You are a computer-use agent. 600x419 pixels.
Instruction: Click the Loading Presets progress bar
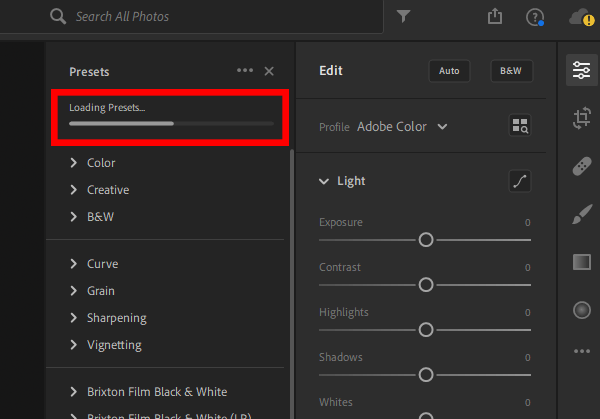click(171, 124)
